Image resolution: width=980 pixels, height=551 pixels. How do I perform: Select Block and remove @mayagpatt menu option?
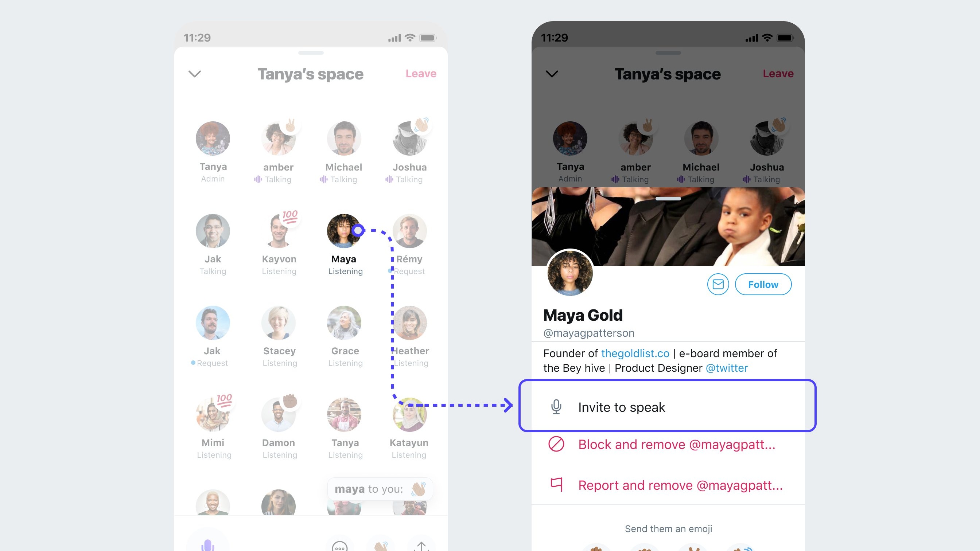tap(668, 444)
